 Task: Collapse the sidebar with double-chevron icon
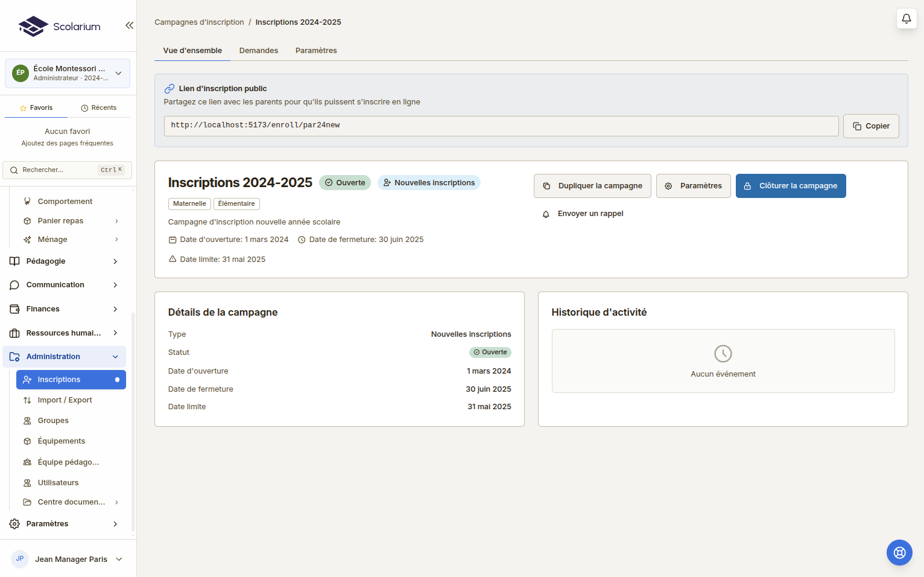[129, 25]
